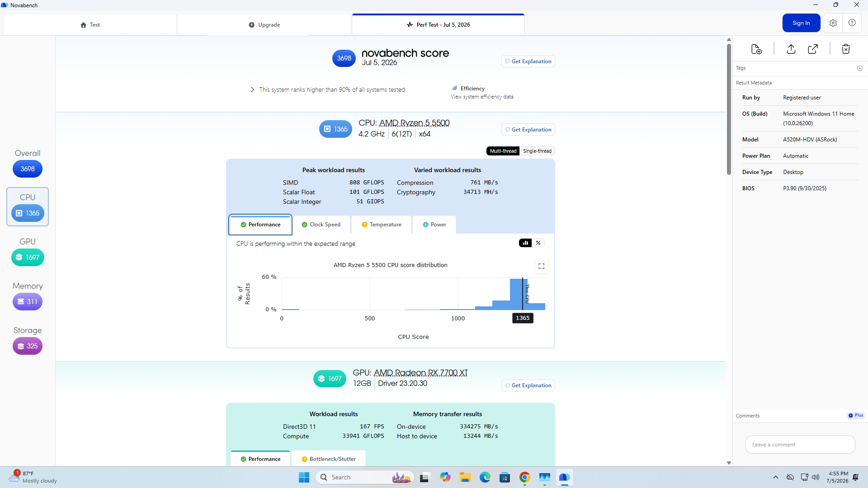Screen dimensions: 868x488
Task: Open the help question mark icon
Action: point(852,23)
